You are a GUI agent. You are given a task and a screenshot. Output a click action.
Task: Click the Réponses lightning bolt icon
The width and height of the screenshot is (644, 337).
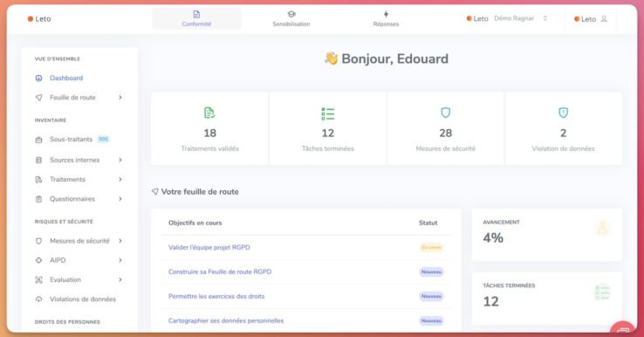click(386, 14)
